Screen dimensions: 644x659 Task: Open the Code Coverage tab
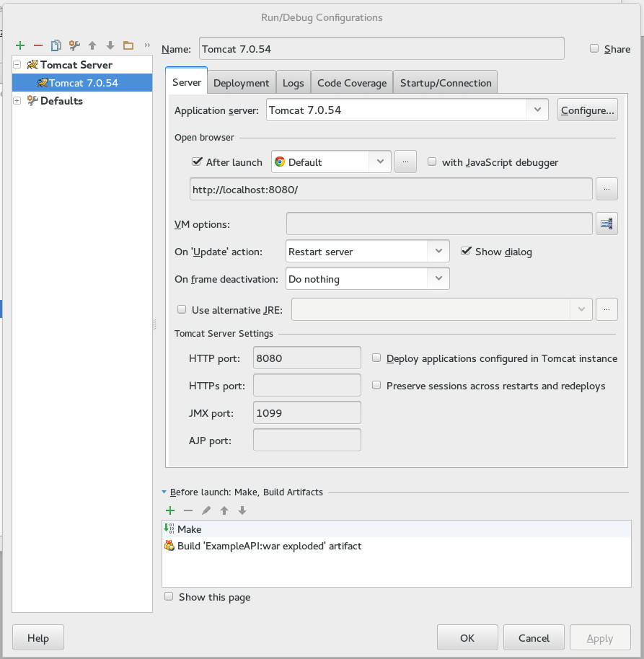(351, 82)
